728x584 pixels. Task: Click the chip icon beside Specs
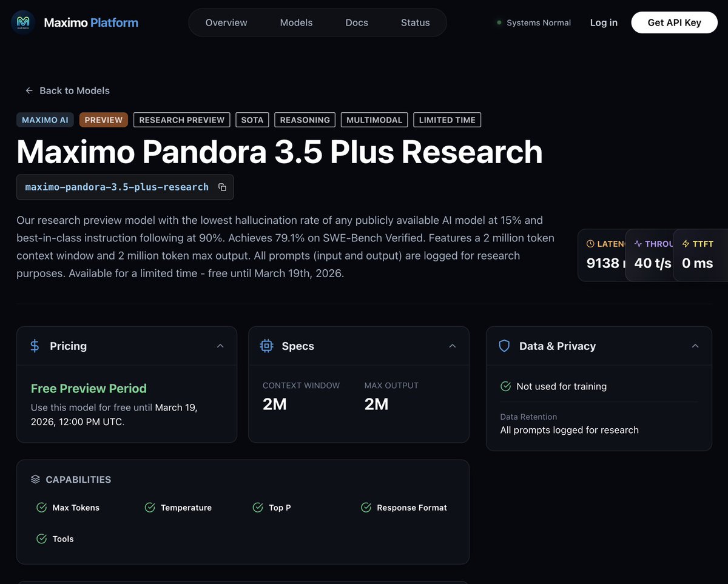(x=266, y=346)
